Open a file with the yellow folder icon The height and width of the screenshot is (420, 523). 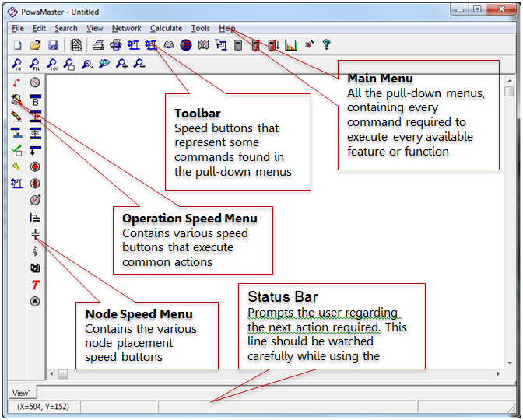pos(35,44)
